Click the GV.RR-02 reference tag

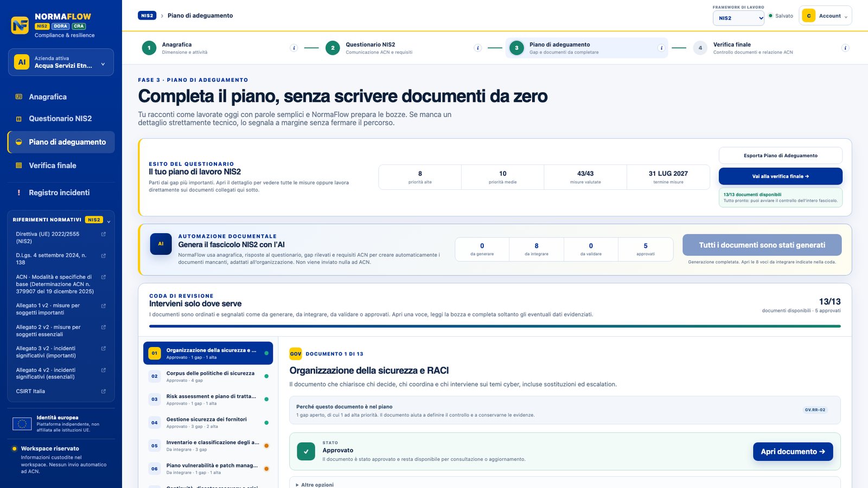coord(815,410)
